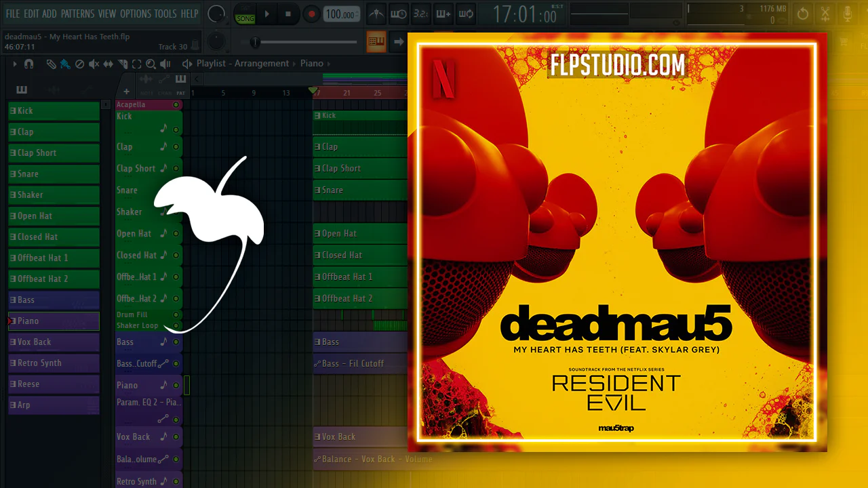Select the playlist Paint brush tool

click(x=65, y=64)
